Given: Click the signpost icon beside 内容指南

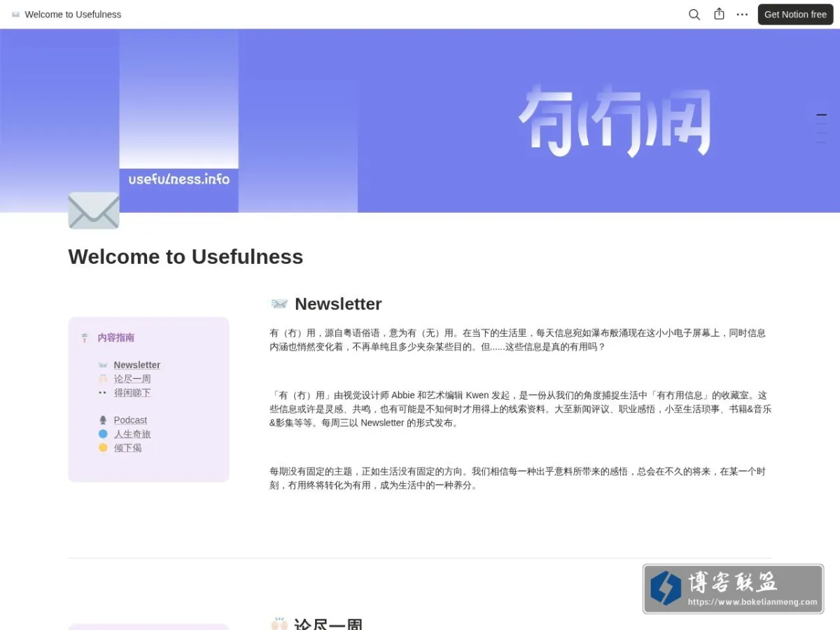Looking at the screenshot, I should [85, 338].
